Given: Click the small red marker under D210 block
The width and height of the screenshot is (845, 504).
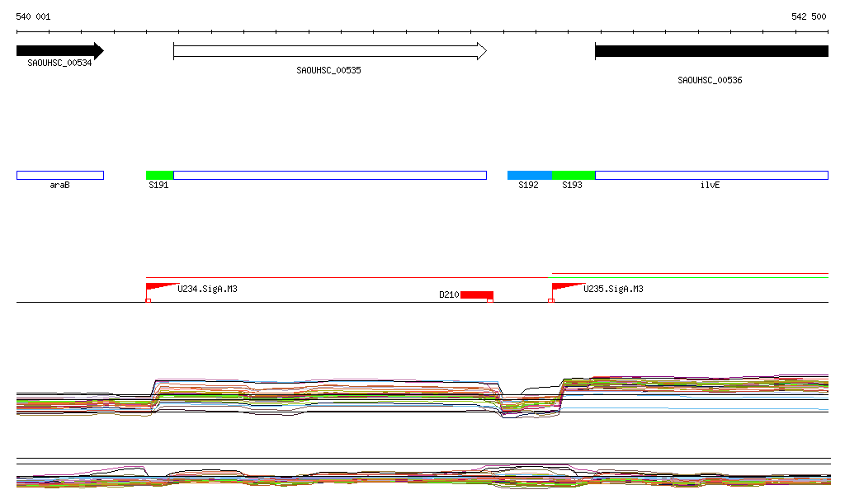Looking at the screenshot, I should coord(490,301).
